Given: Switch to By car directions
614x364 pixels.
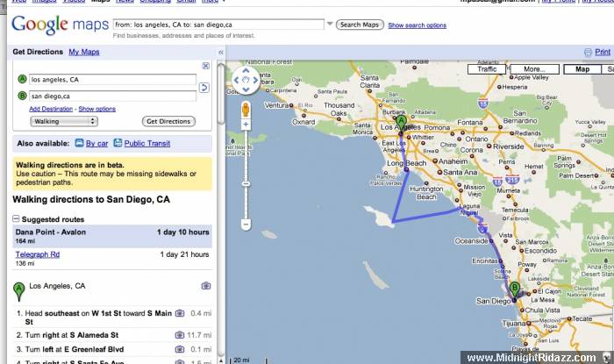Looking at the screenshot, I should 96,143.
